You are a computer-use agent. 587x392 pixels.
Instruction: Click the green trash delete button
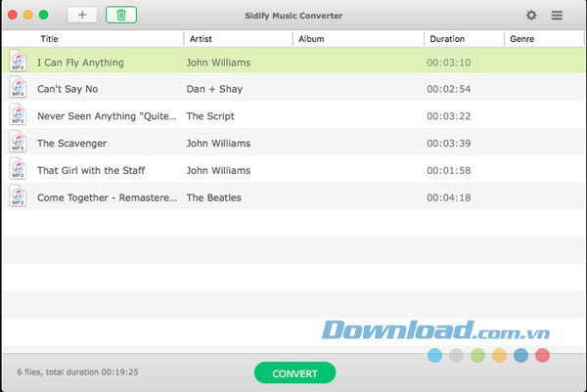pos(121,15)
